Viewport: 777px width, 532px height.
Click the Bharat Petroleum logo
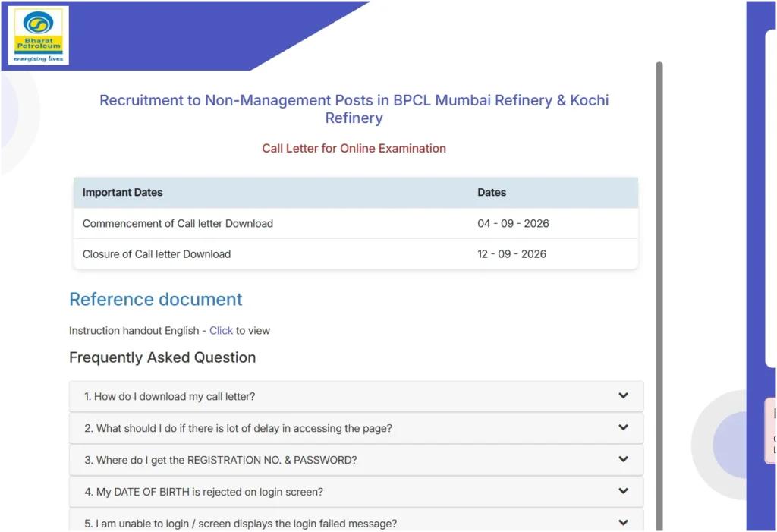click(39, 36)
